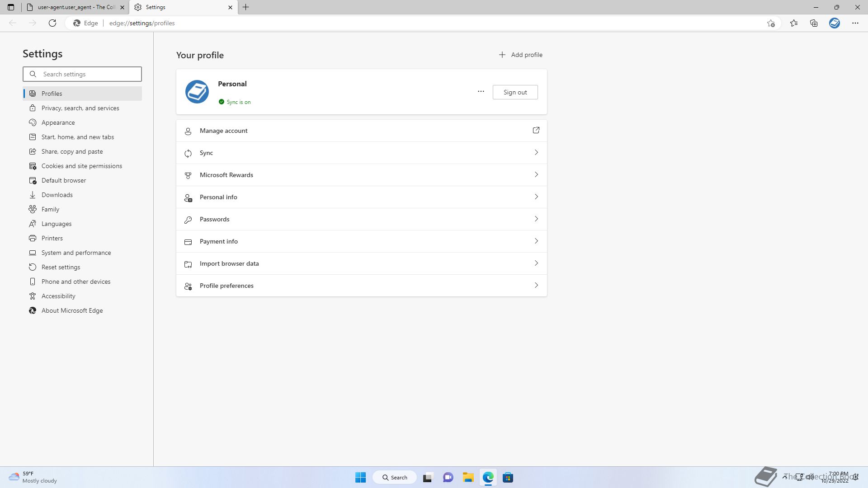Open Collections panel
868x488 pixels.
814,23
